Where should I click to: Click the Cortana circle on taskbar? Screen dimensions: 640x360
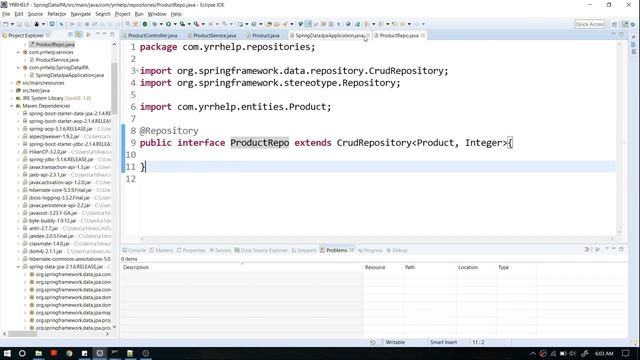(x=22, y=353)
